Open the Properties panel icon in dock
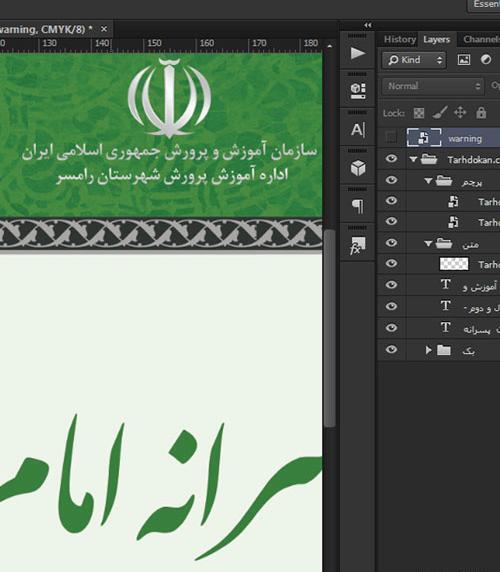 pos(358,91)
